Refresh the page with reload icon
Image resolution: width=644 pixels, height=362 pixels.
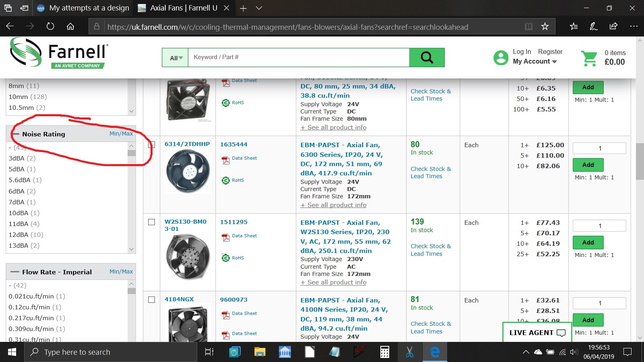[x=50, y=27]
